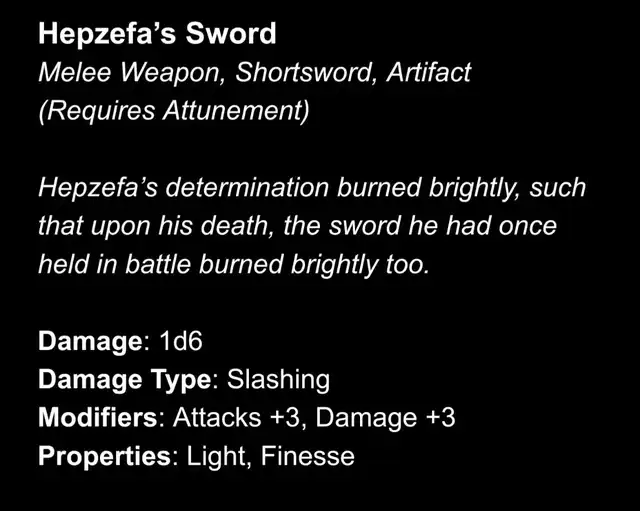Click the flavor line starting "that upon his death"
This screenshot has height=511, width=640.
pos(297,225)
